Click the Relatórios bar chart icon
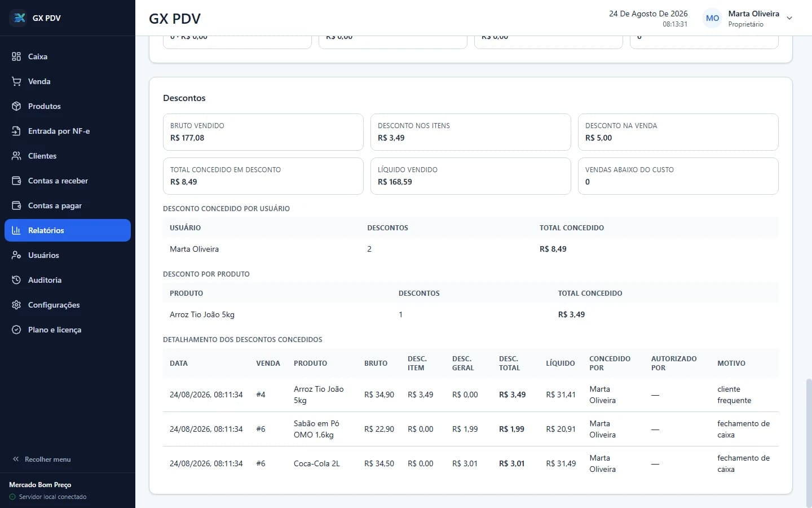812x508 pixels. (x=16, y=230)
